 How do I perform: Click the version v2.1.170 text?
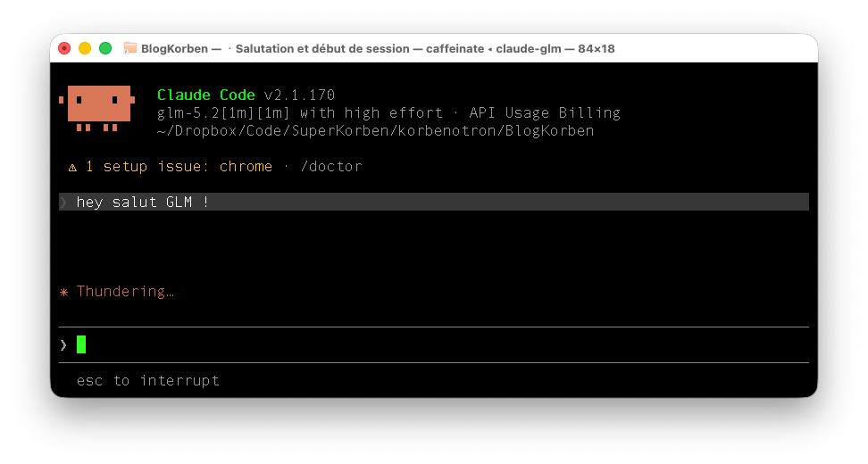299,95
